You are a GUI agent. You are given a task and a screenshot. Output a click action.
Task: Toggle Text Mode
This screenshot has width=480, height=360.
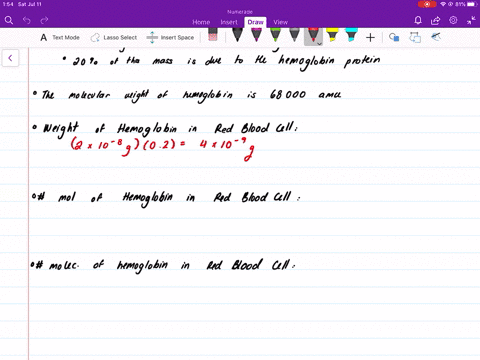coord(60,38)
